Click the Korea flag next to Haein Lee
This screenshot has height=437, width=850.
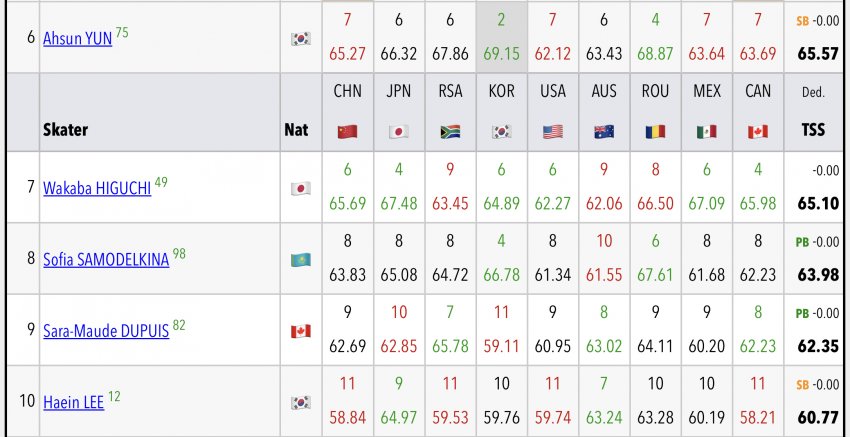(x=300, y=402)
